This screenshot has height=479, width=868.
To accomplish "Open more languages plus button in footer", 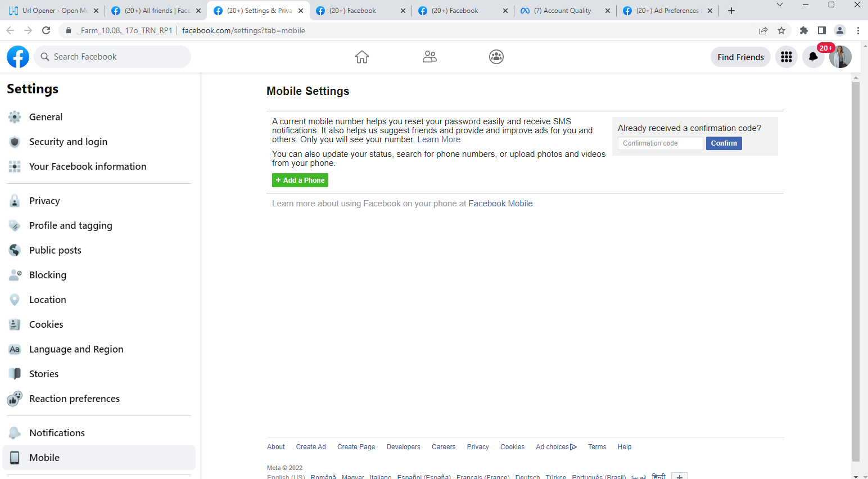I will tap(680, 476).
